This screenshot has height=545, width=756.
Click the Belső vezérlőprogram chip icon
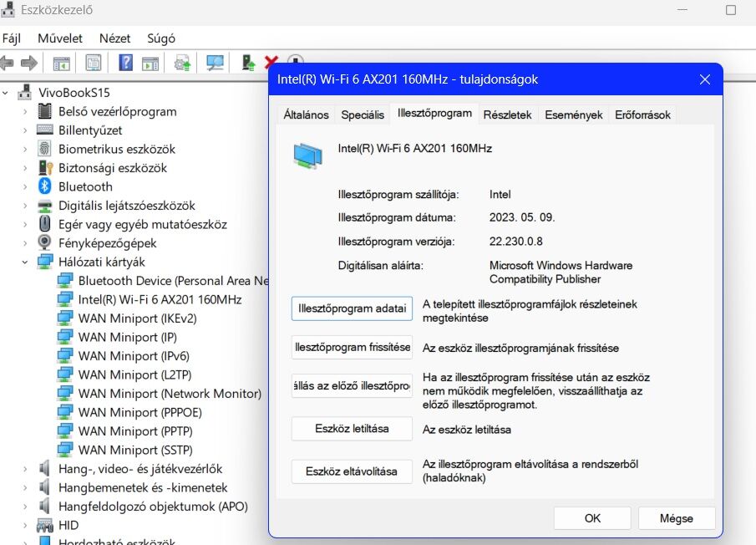(x=44, y=111)
